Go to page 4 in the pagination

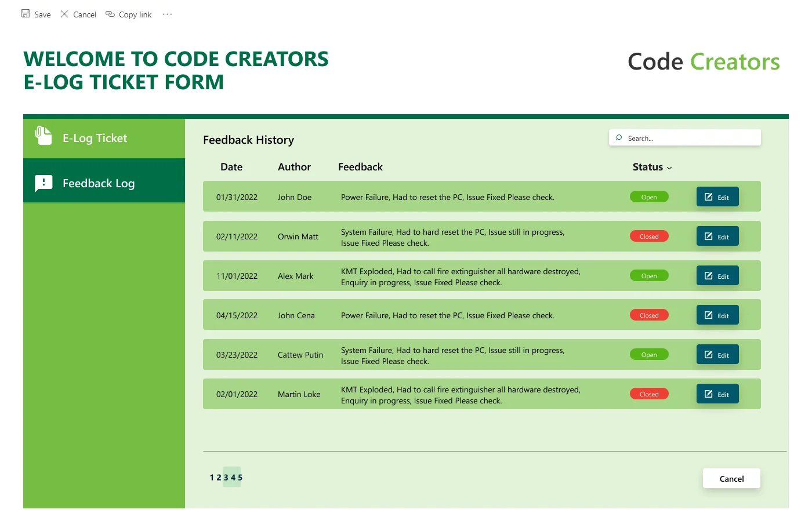233,477
